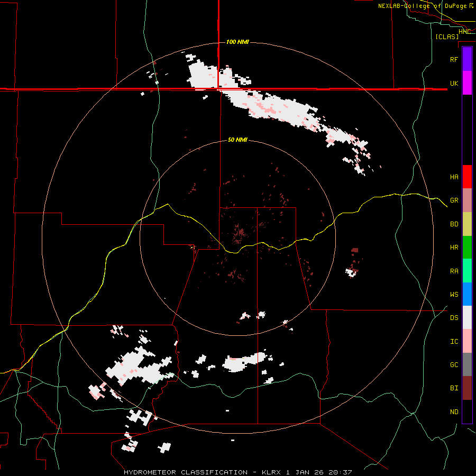Select the 'BI' legend label
The image size is (476, 476).
coord(454,388)
